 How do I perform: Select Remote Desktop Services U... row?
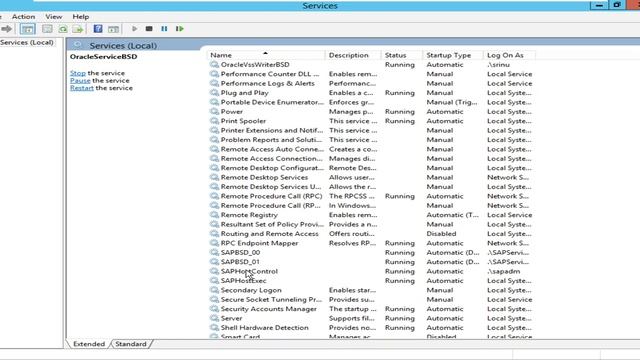(x=371, y=187)
